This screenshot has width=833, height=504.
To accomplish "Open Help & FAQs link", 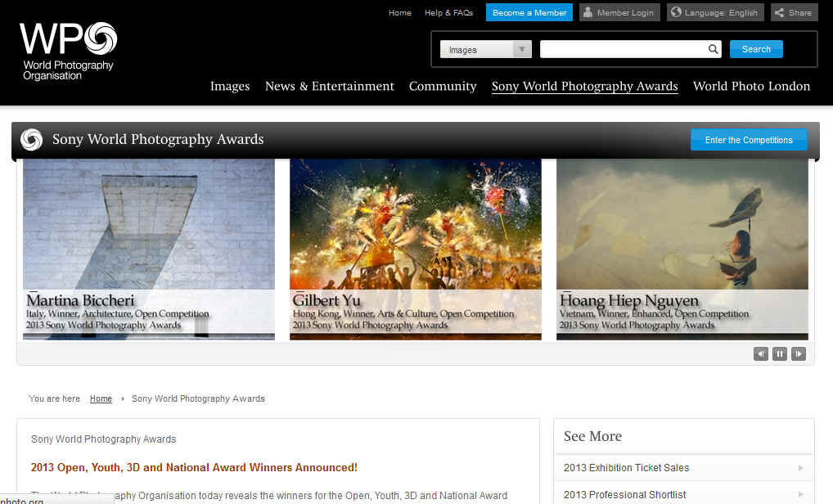I will tap(448, 13).
